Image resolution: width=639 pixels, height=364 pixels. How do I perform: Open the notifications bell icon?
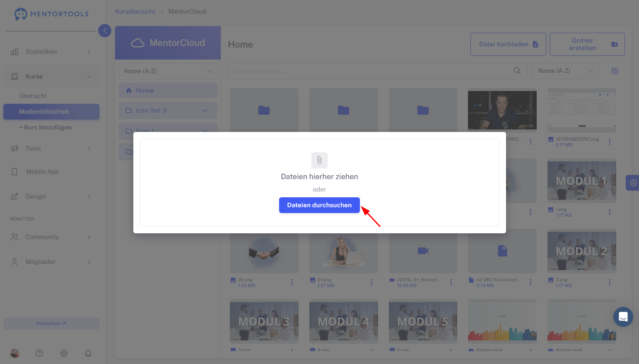click(x=88, y=353)
